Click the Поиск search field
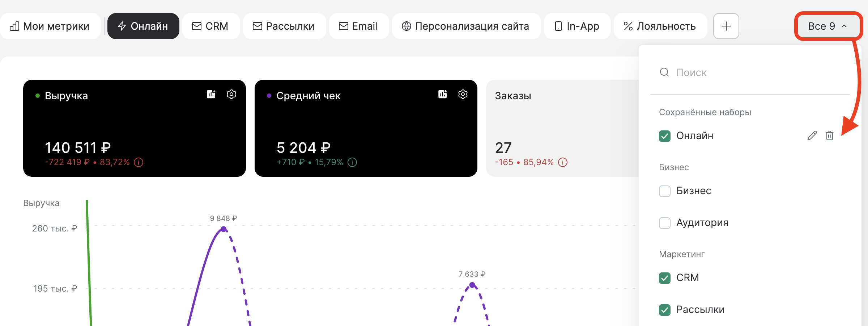 pyautogui.click(x=750, y=72)
